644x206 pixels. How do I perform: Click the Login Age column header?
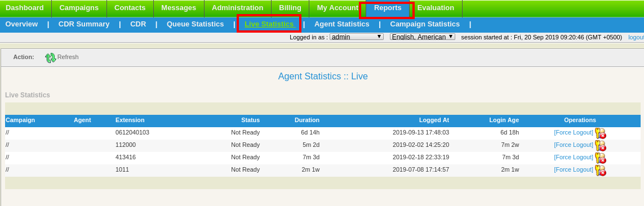pos(504,120)
